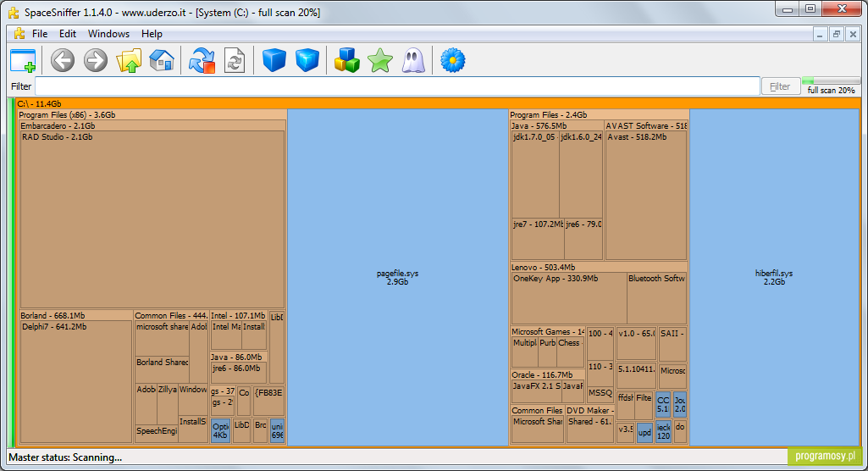Select the MSSQ block
Screen dimensions: 868x471
pyautogui.click(x=600, y=395)
